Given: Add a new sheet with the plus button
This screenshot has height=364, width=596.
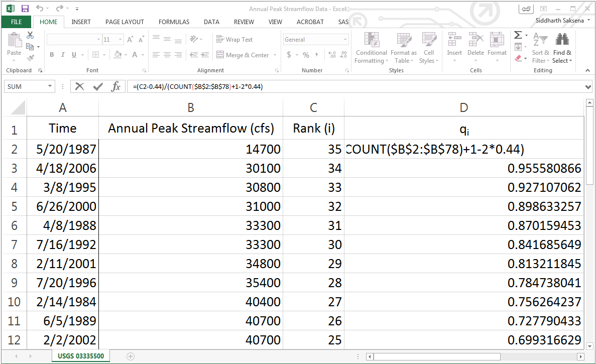Looking at the screenshot, I should pos(131,356).
